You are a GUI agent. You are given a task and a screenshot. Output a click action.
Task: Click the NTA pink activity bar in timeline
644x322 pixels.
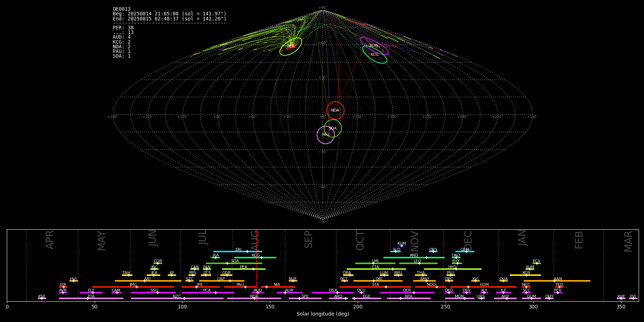(x=409, y=298)
